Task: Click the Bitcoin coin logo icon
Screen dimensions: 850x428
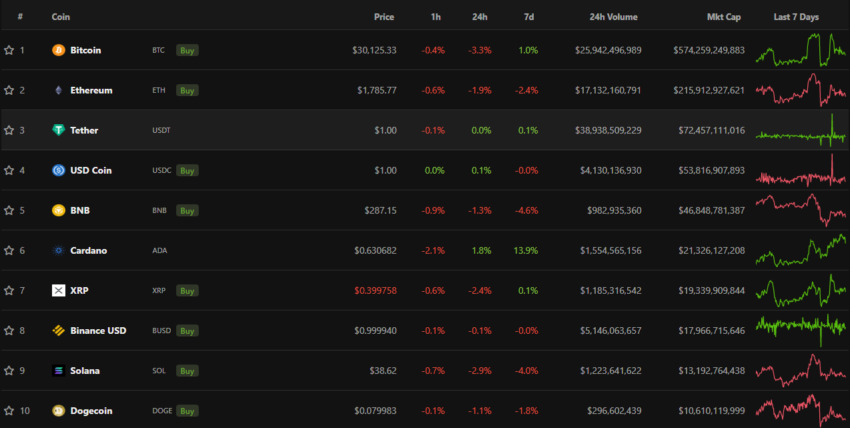Action: pos(59,50)
